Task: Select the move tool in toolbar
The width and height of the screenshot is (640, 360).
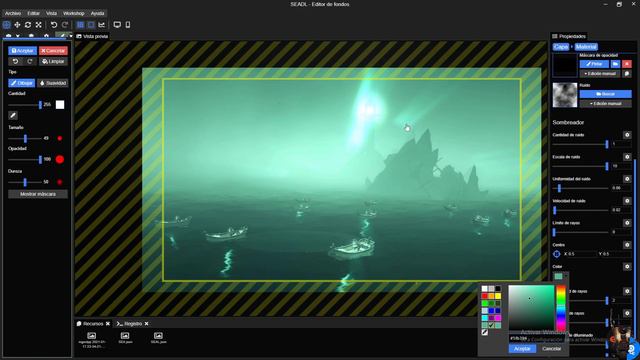Action: [17, 25]
